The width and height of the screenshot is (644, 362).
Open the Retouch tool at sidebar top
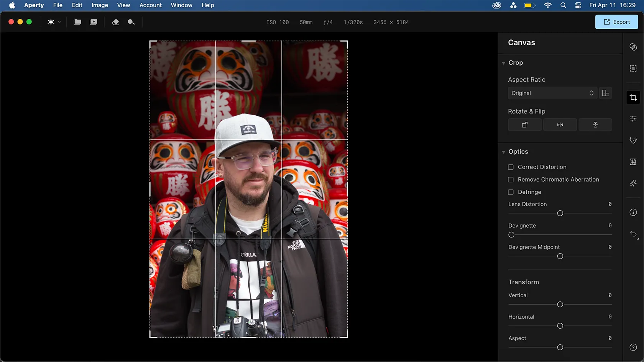pos(633,47)
